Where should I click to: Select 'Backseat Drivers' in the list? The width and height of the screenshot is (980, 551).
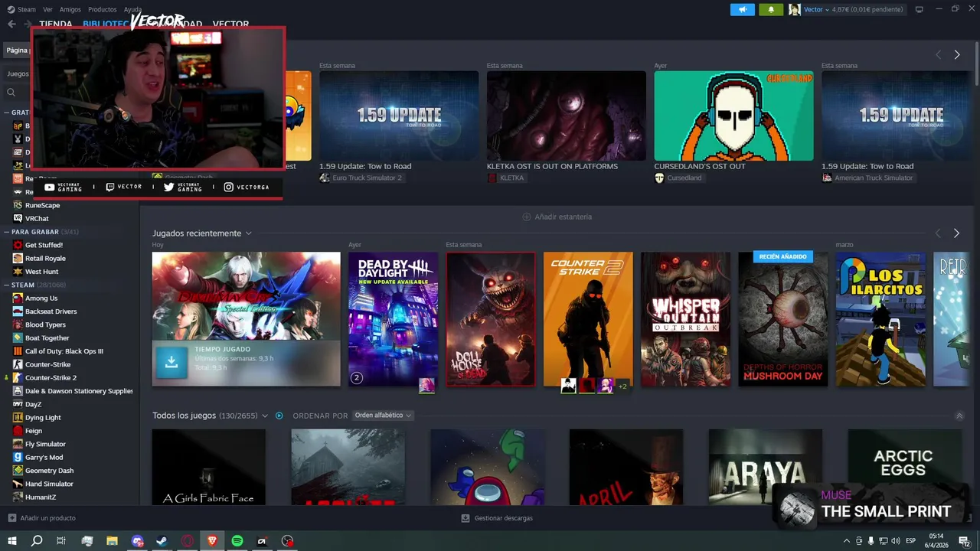(51, 311)
